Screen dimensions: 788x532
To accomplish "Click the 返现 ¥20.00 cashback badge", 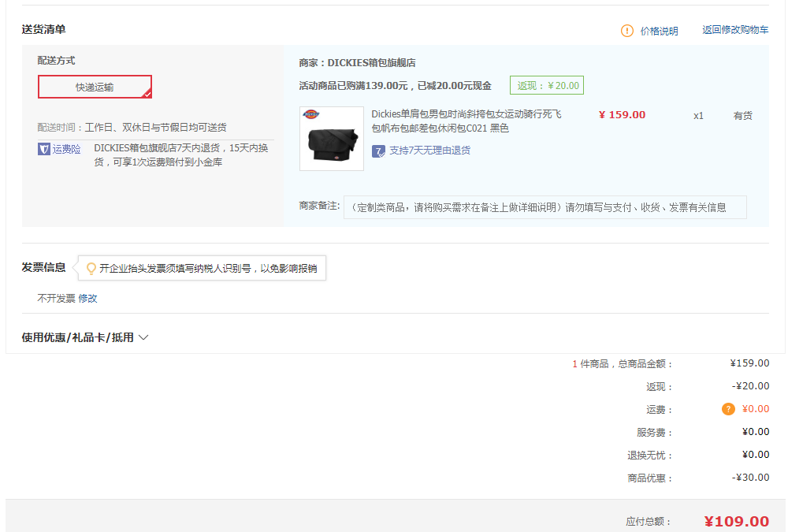I will pyautogui.click(x=547, y=85).
